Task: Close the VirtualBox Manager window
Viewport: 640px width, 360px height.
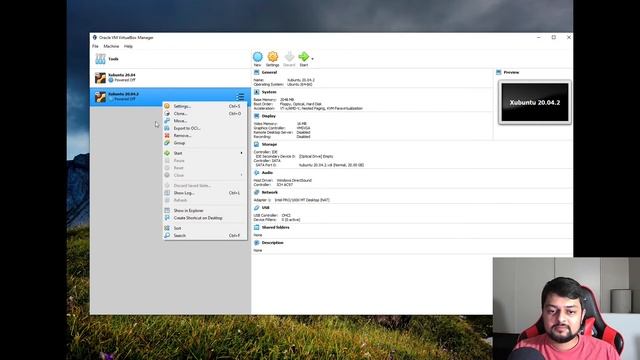Action: pyautogui.click(x=569, y=37)
